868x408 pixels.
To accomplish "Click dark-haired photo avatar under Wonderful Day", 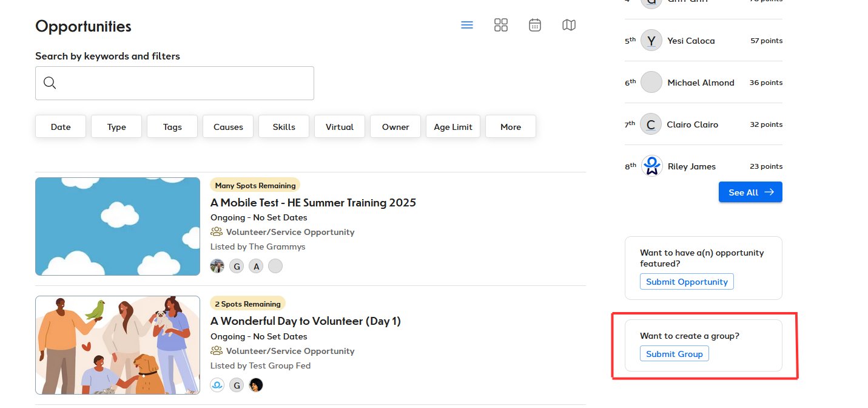I will click(x=256, y=385).
